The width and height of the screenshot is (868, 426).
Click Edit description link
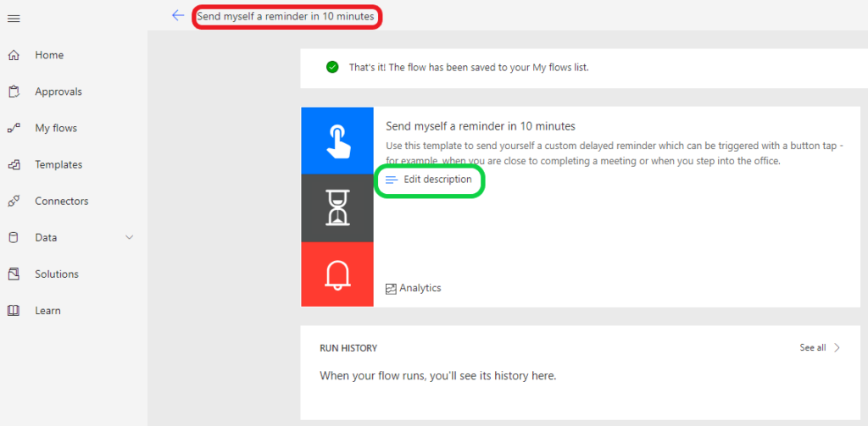pyautogui.click(x=437, y=180)
